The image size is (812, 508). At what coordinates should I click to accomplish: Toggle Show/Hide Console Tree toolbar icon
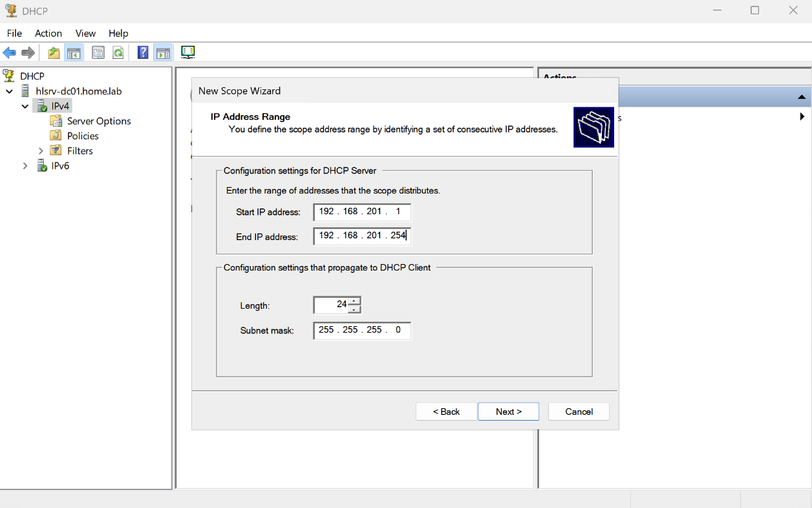click(x=74, y=53)
